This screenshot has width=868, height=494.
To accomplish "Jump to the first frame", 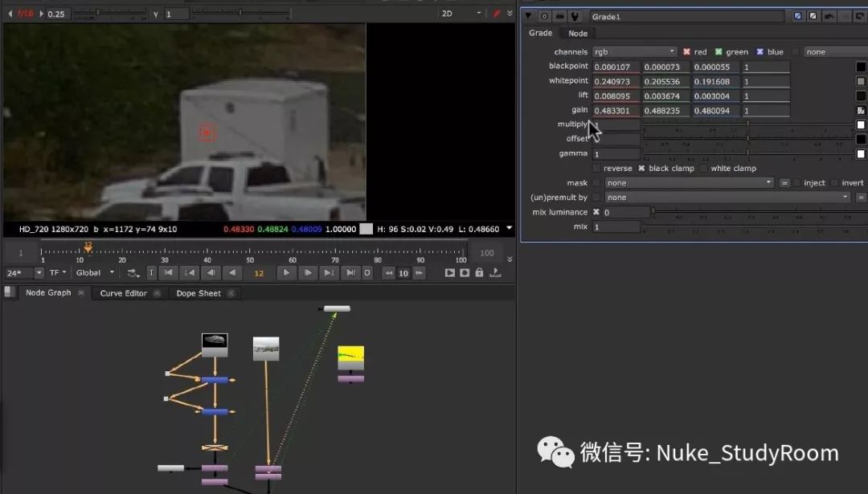I will [167, 273].
